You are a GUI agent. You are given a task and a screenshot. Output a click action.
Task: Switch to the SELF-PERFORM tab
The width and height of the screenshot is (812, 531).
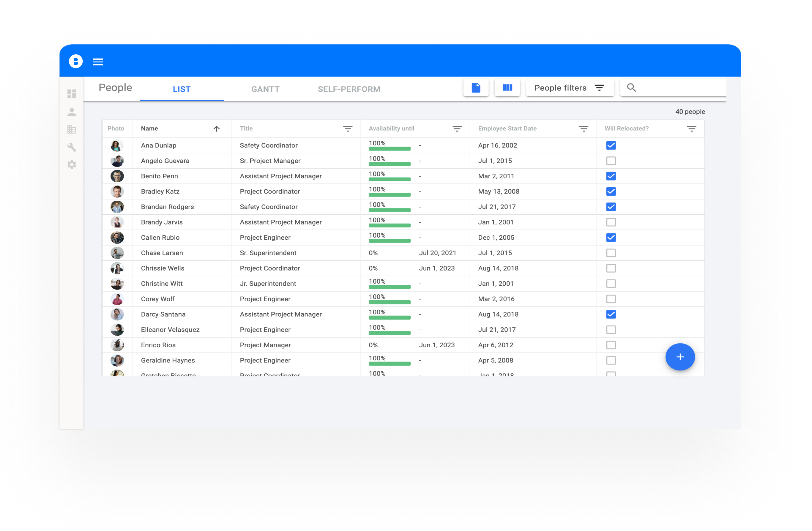click(x=349, y=89)
